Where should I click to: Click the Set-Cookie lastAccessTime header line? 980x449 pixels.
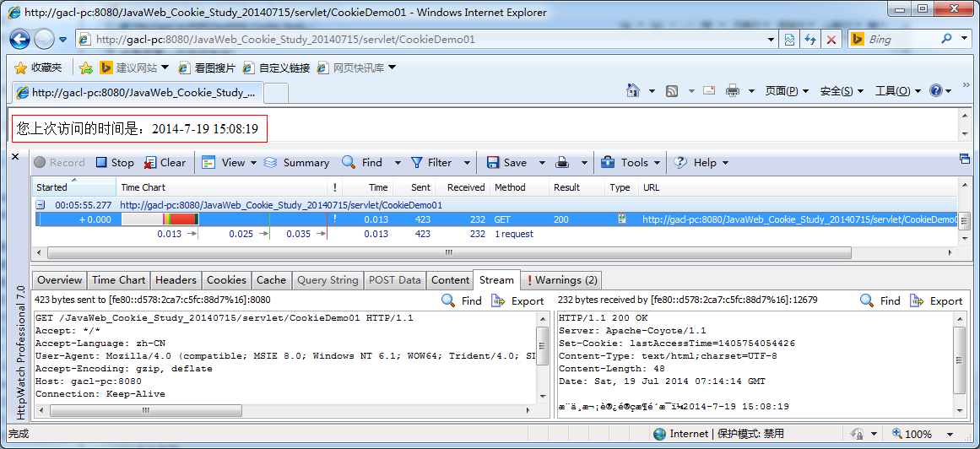677,344
